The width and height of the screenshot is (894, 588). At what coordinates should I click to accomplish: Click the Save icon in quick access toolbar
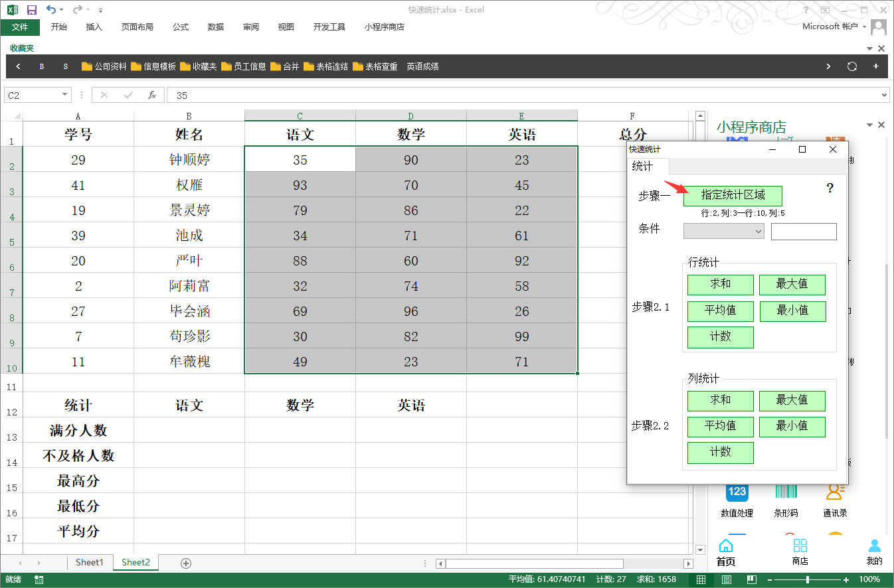(x=31, y=10)
